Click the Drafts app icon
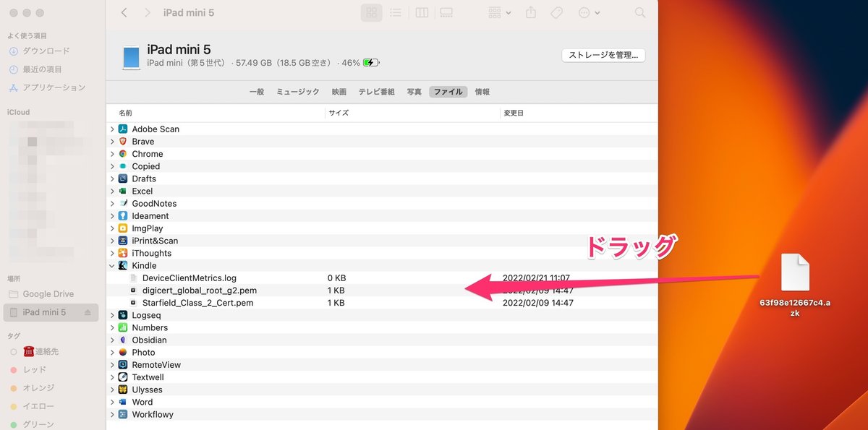Viewport: 868px width, 430px height. pos(123,179)
